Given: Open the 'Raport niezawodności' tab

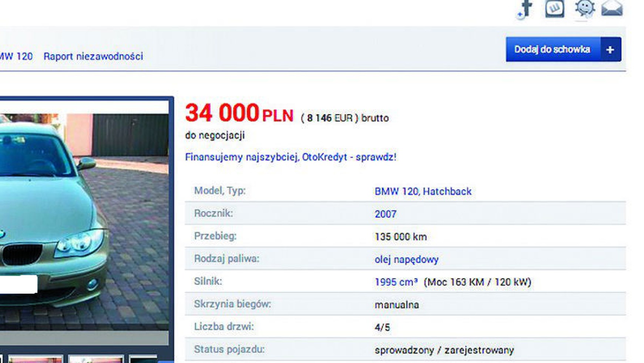Looking at the screenshot, I should pos(93,56).
